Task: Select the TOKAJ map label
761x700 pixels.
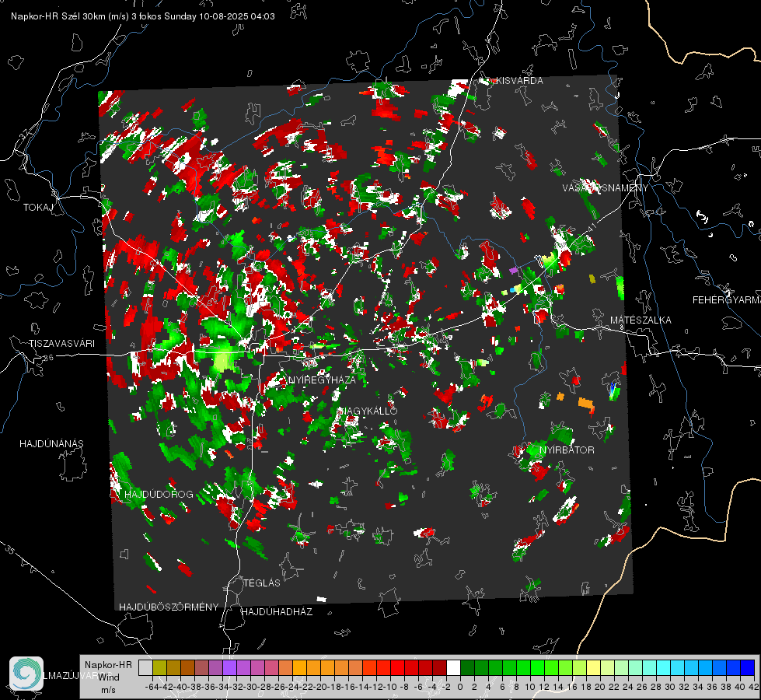Action: (38, 208)
